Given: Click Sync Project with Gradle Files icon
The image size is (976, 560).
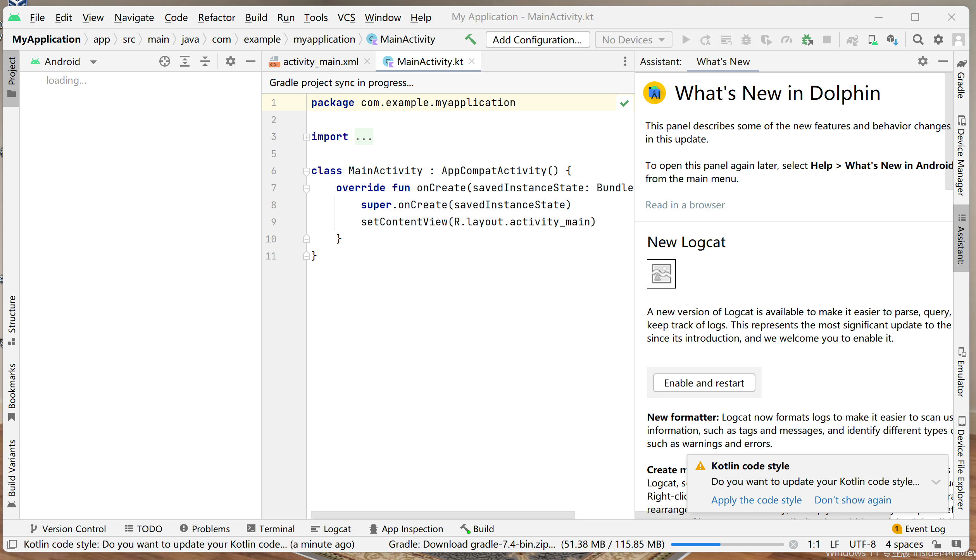Looking at the screenshot, I should 852,40.
